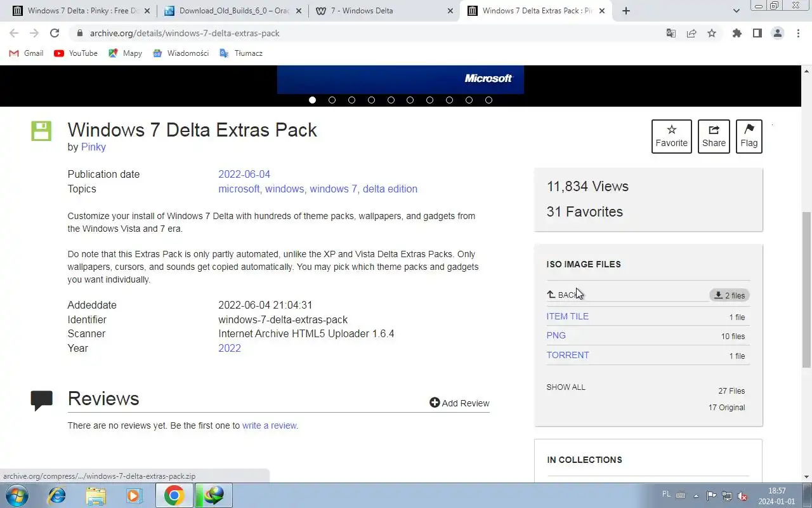Viewport: 812px width, 508px height.
Task: Close the 7 - Windows Delta tab
Action: 450,11
